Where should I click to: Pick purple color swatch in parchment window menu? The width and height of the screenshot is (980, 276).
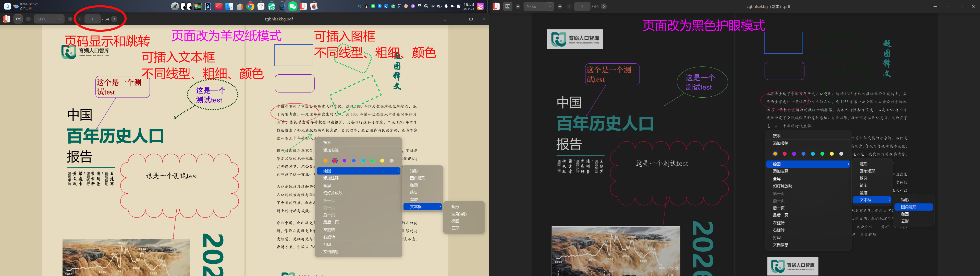click(344, 161)
